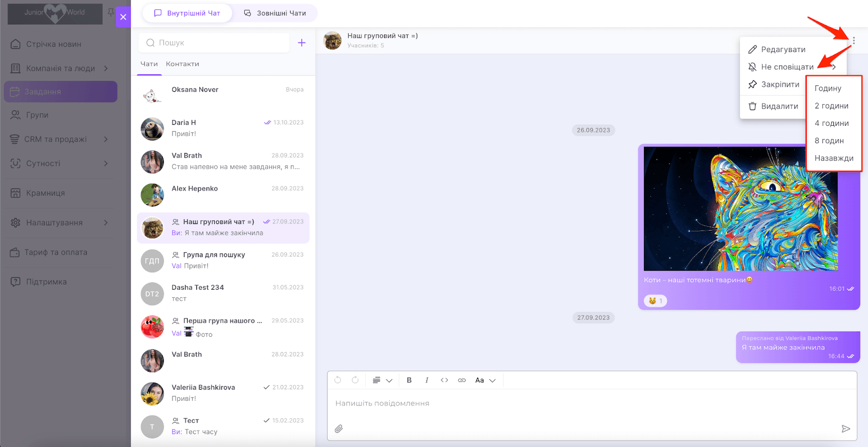Open the Перша група нашого chat
Viewport: 868px width, 447px height.
[223, 327]
